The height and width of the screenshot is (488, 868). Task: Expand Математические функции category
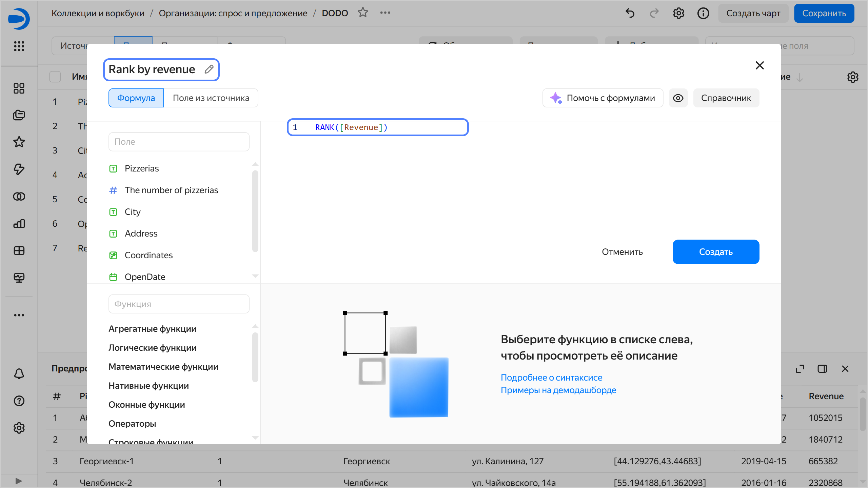tap(163, 367)
